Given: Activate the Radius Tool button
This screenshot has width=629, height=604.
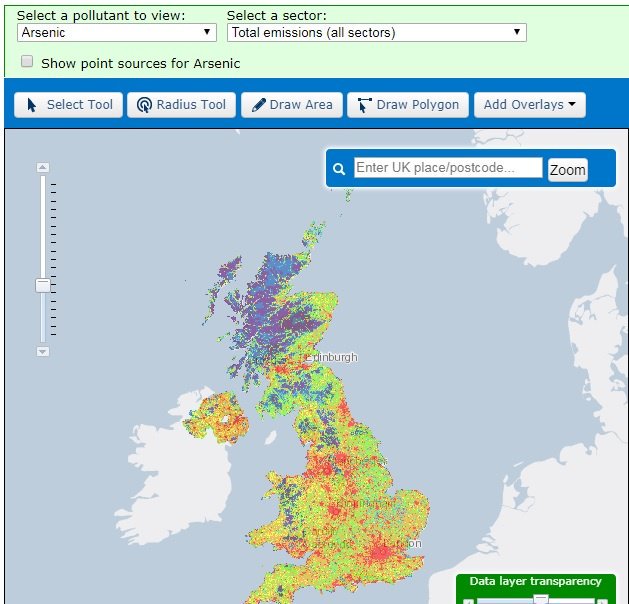Looking at the screenshot, I should click(x=181, y=105).
